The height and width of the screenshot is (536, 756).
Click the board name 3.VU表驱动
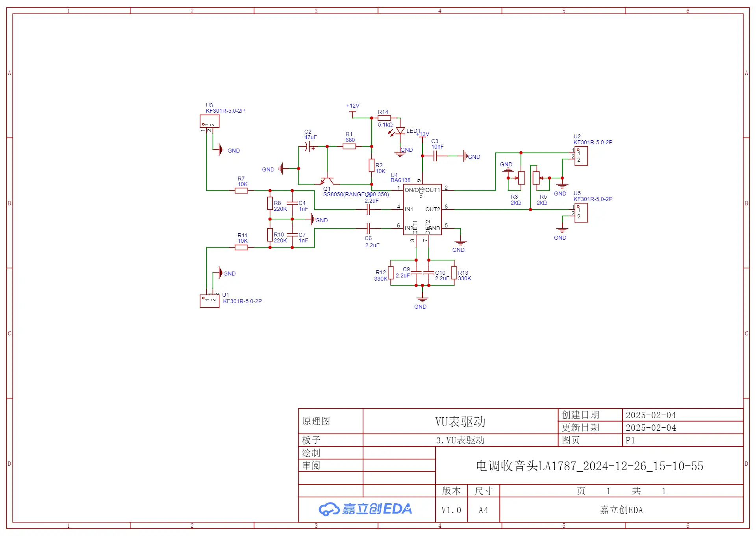point(460,440)
